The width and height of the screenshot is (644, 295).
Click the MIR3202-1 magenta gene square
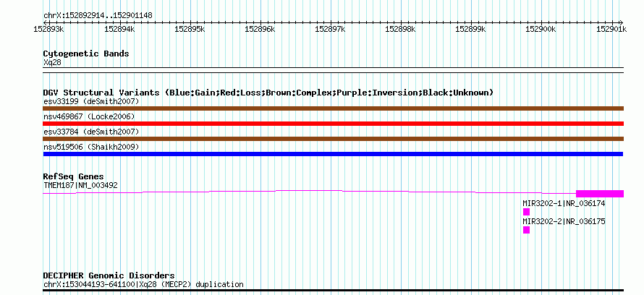526,212
